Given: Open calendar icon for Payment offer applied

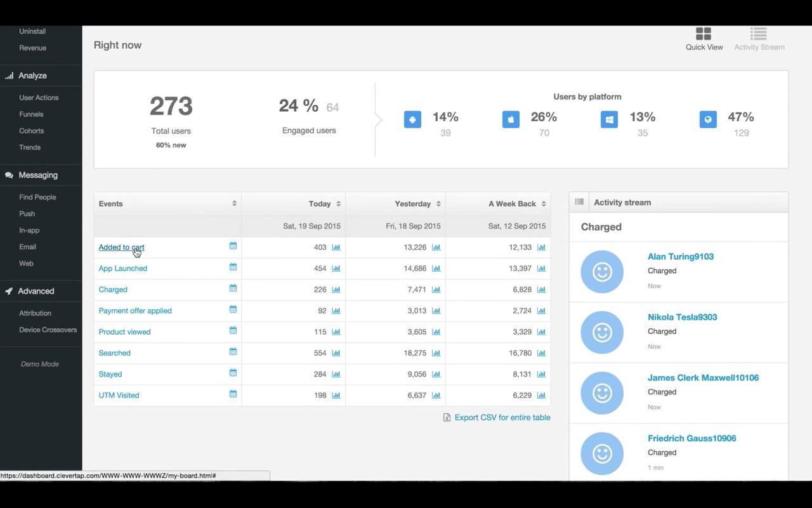Looking at the screenshot, I should (233, 310).
